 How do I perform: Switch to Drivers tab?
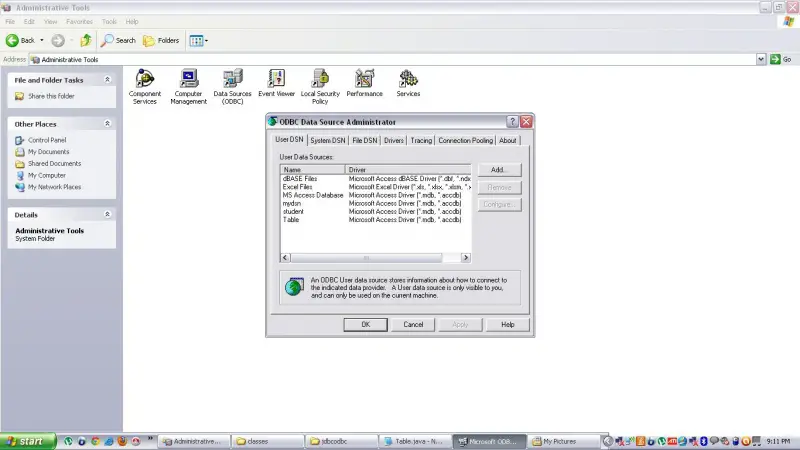click(394, 140)
